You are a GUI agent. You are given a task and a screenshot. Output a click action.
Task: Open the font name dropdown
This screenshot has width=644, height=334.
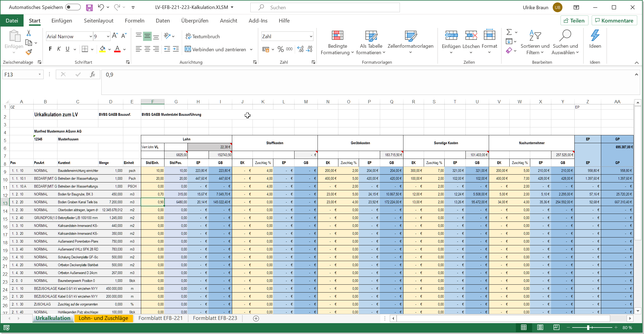pyautogui.click(x=90, y=36)
